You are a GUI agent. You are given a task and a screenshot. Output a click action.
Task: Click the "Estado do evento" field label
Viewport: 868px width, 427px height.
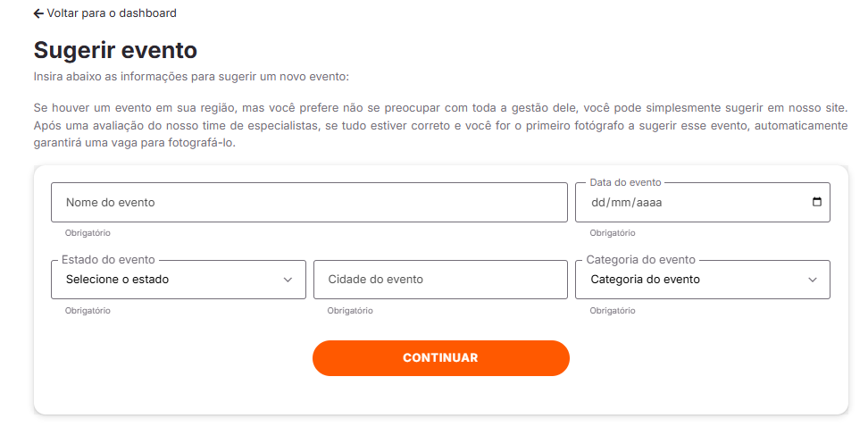[108, 260]
